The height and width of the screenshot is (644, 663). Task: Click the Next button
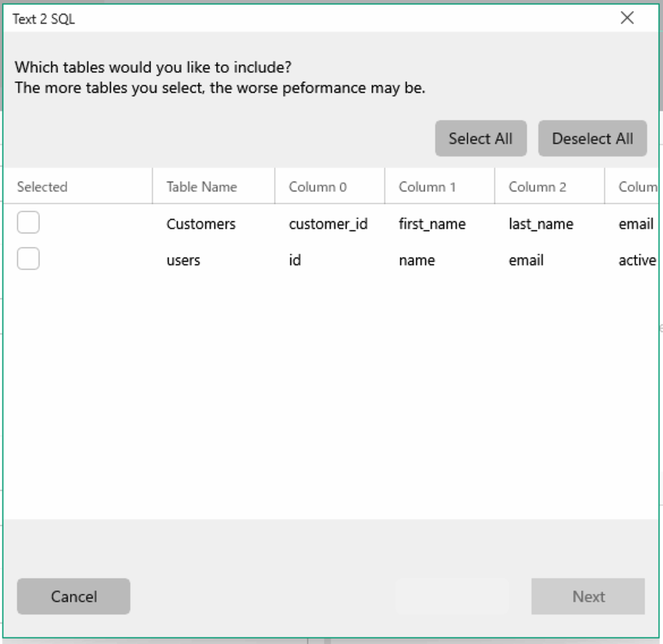(x=588, y=596)
